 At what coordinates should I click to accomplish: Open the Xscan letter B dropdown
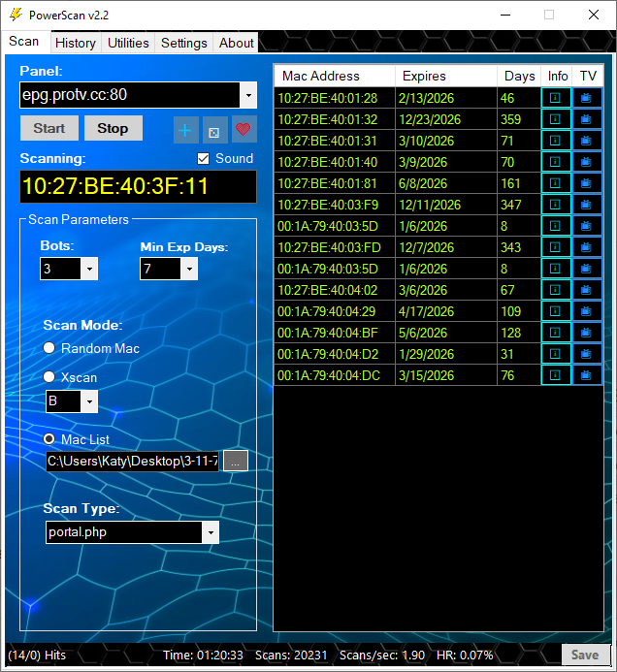point(89,401)
